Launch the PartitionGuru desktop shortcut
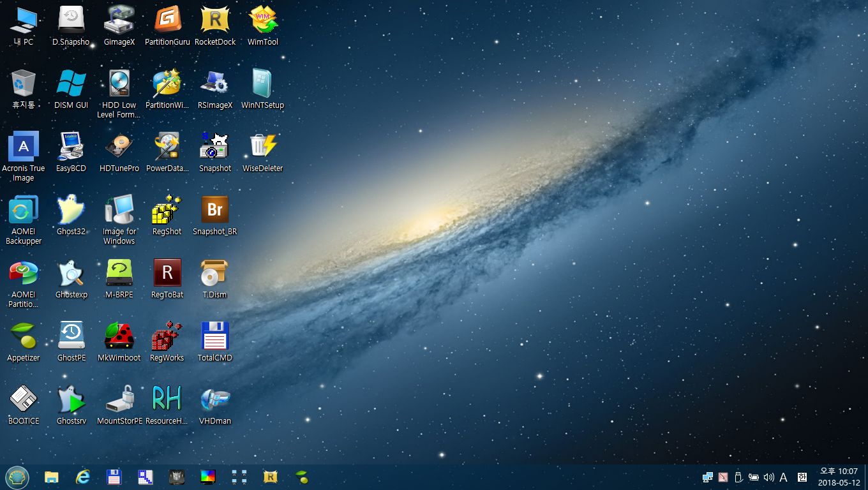Viewport: 868px width, 490px height. pos(167,26)
